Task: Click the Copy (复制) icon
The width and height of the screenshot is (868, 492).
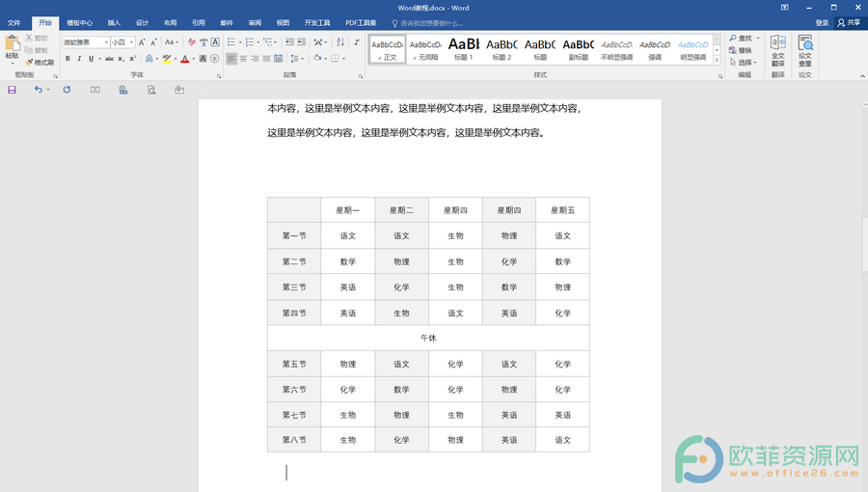Action: (x=29, y=50)
